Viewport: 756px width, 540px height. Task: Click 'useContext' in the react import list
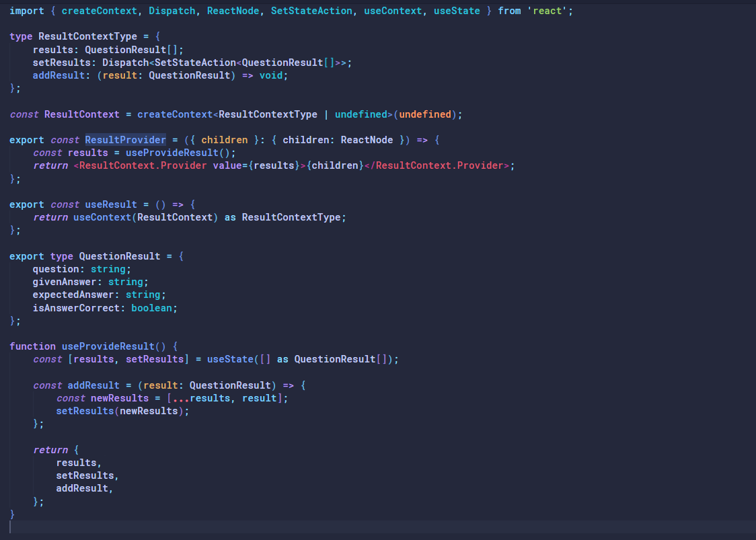click(x=393, y=11)
